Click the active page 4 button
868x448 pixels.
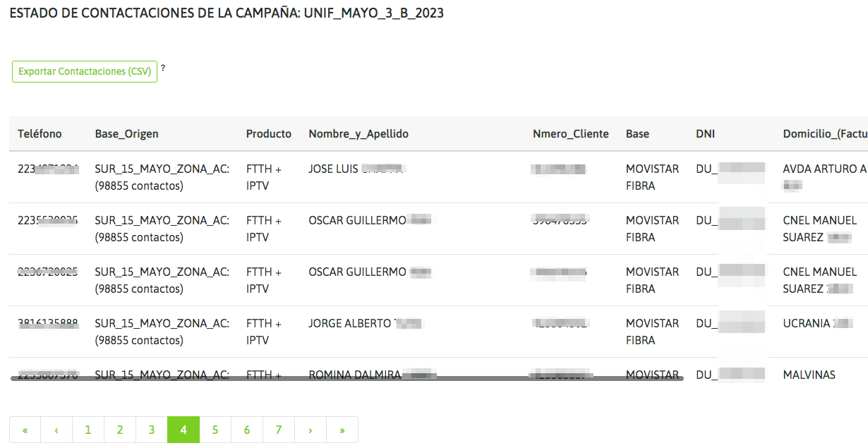coord(183,430)
